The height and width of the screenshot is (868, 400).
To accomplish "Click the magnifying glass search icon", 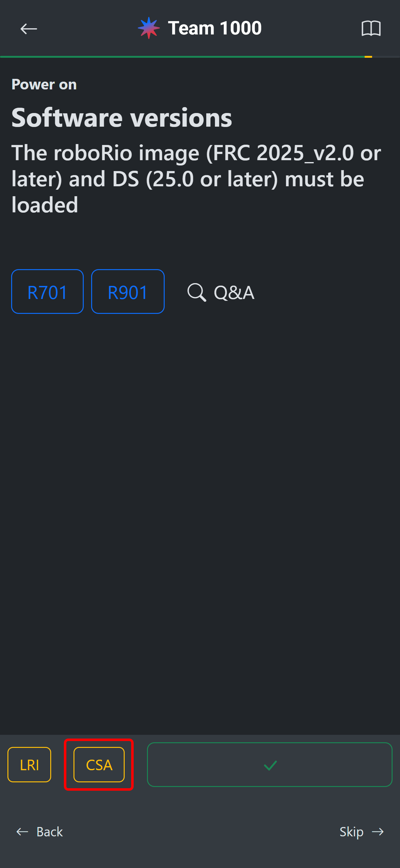I will pos(196,292).
